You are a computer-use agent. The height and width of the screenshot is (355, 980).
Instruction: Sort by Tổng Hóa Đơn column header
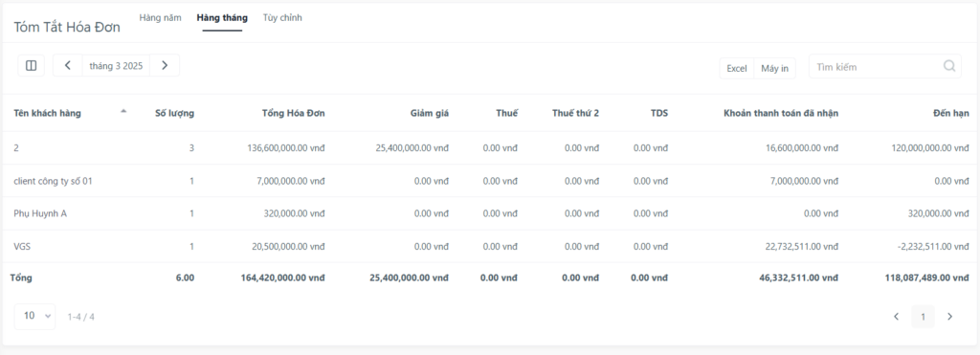tap(293, 113)
